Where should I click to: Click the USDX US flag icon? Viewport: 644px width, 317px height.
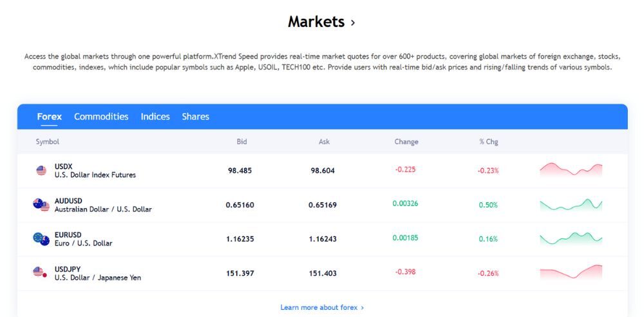tap(41, 171)
